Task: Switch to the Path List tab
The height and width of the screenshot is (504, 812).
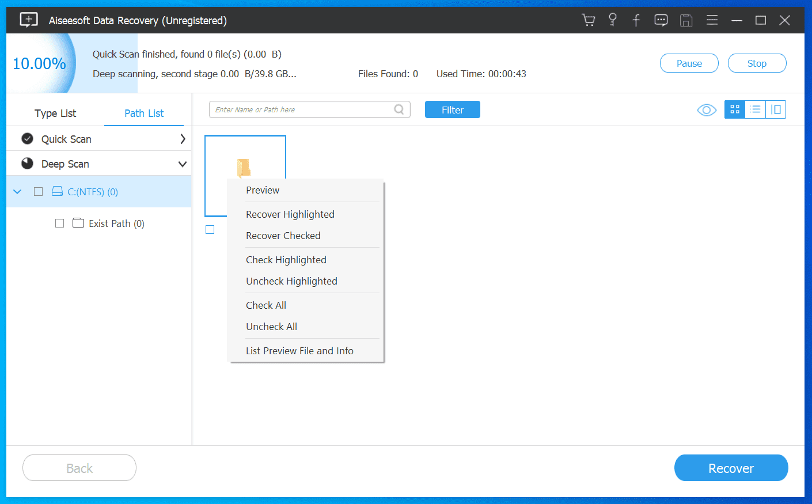Action: tap(144, 113)
